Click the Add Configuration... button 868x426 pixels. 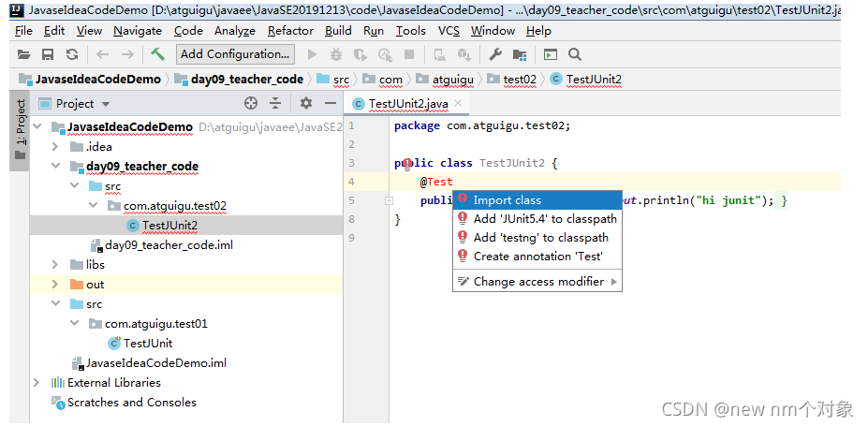235,54
